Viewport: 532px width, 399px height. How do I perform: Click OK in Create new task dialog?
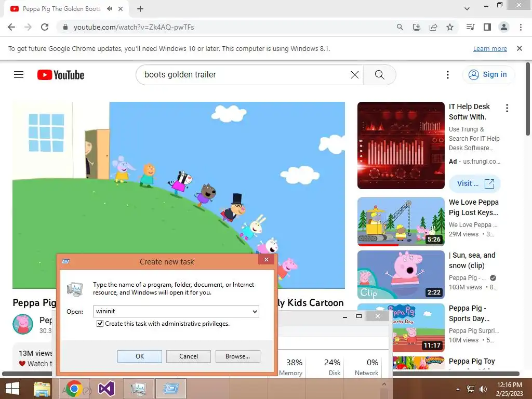140,356
